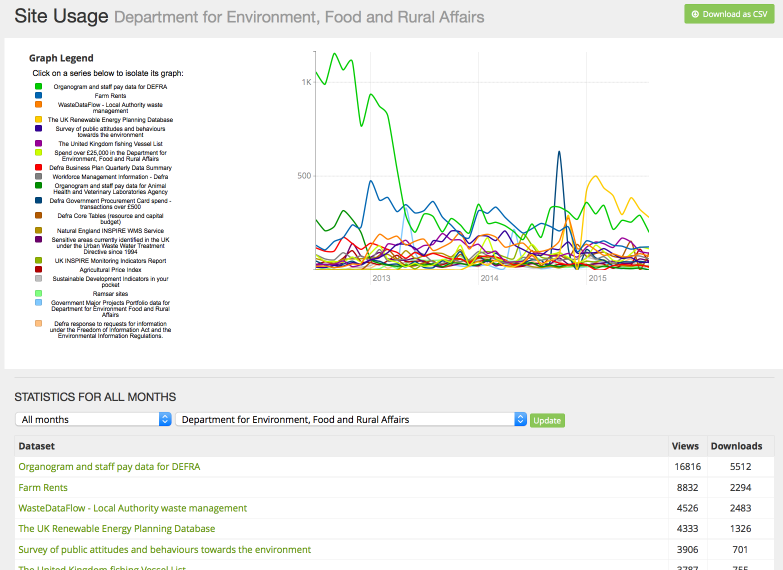Click grey Workforce Management Information swatch
The image size is (783, 570).
click(38, 176)
